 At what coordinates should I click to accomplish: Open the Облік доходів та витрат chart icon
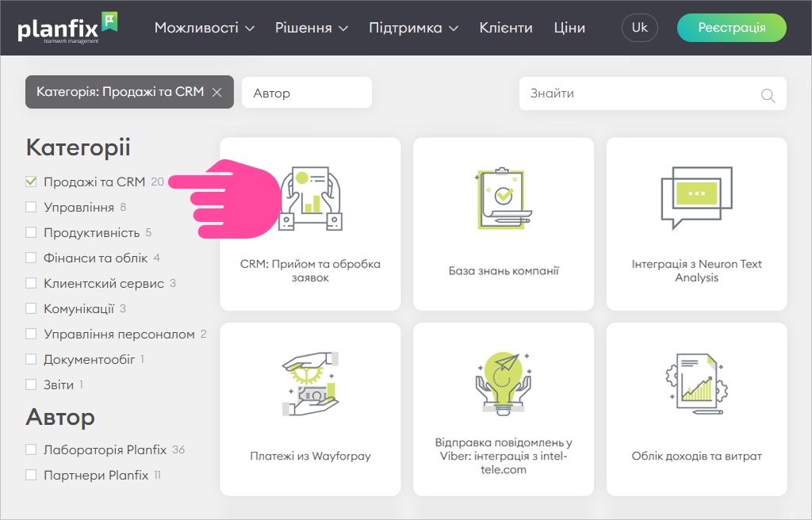point(696,384)
